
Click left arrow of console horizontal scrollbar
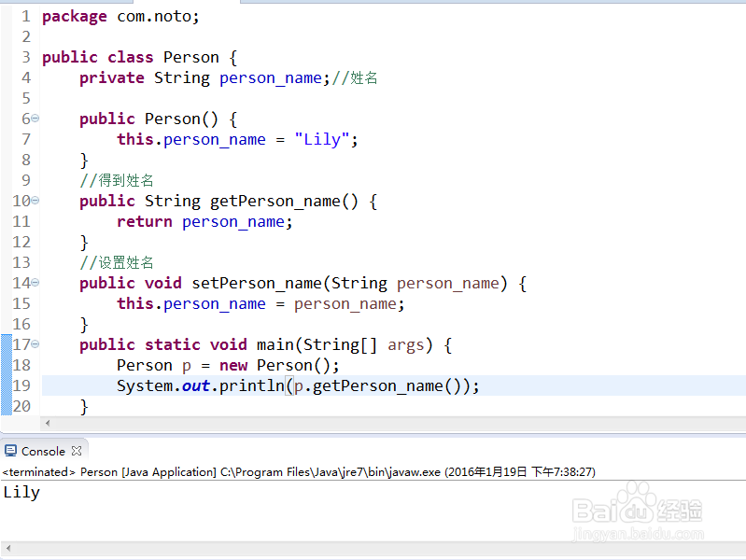[x=8, y=548]
